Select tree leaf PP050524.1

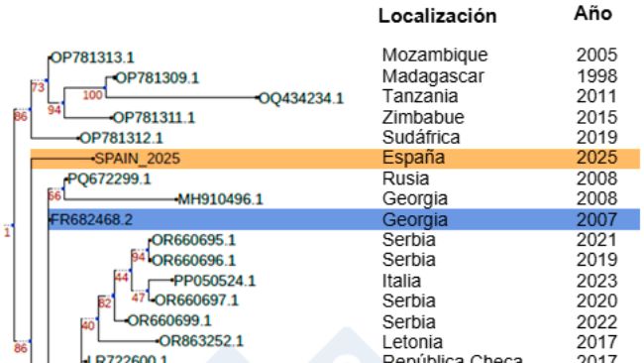(x=214, y=281)
